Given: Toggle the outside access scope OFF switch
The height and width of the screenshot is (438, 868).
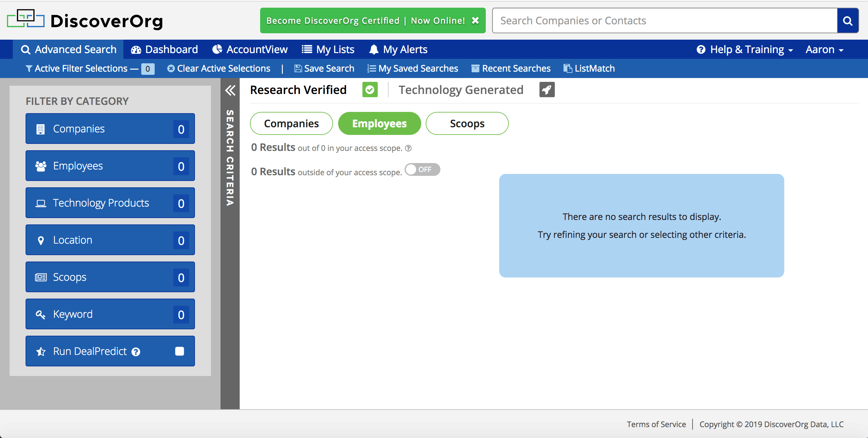Looking at the screenshot, I should (x=422, y=169).
